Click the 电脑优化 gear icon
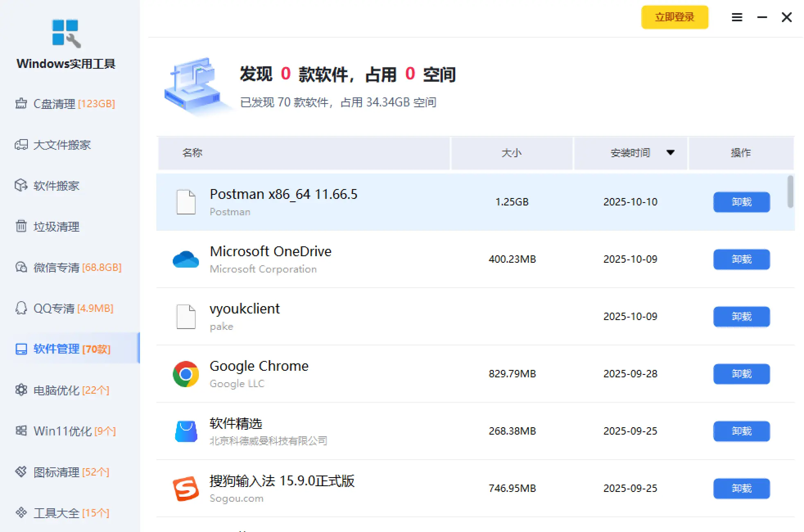 [x=21, y=390]
